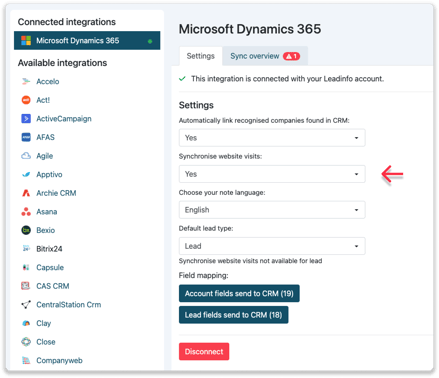Viewport: 439px width, 378px height.
Task: Click the Agile cloud icon
Action: point(26,156)
